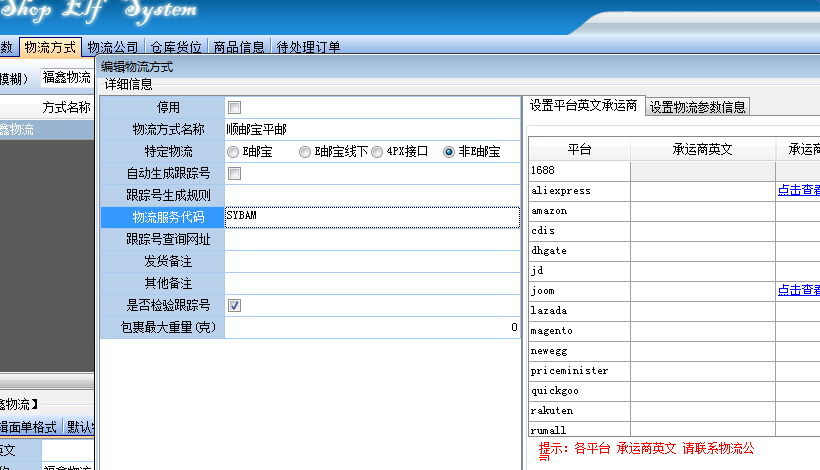Open the 仓库货位 tab
Screen dimensions: 820x470
[176, 47]
